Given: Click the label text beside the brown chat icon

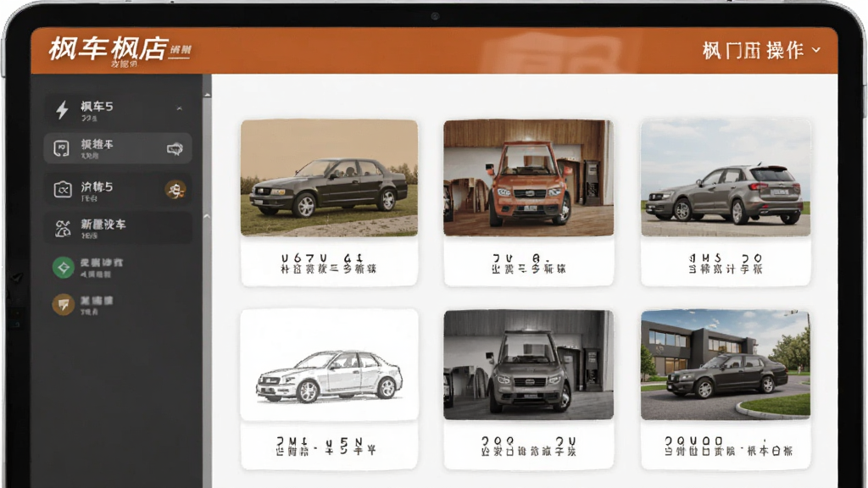Looking at the screenshot, I should pos(97,305).
